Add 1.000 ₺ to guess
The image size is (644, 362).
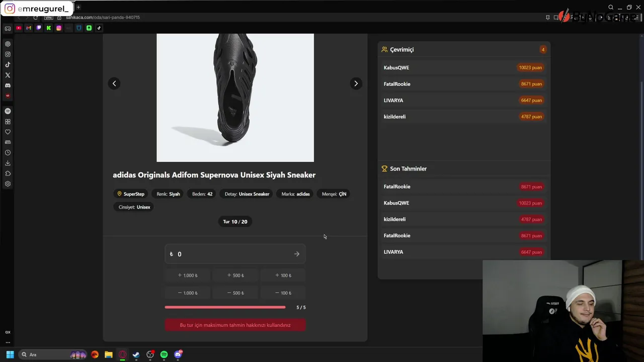[188, 276]
